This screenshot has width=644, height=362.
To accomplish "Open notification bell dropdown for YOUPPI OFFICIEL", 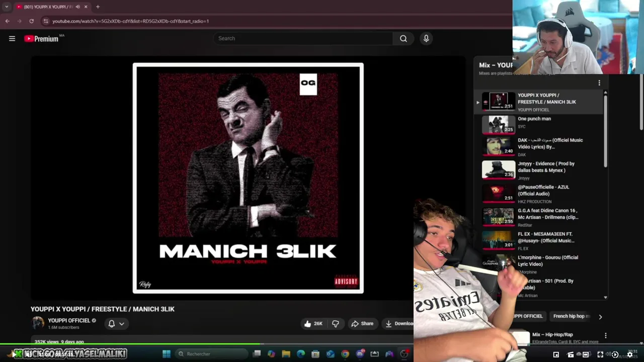I will click(116, 324).
